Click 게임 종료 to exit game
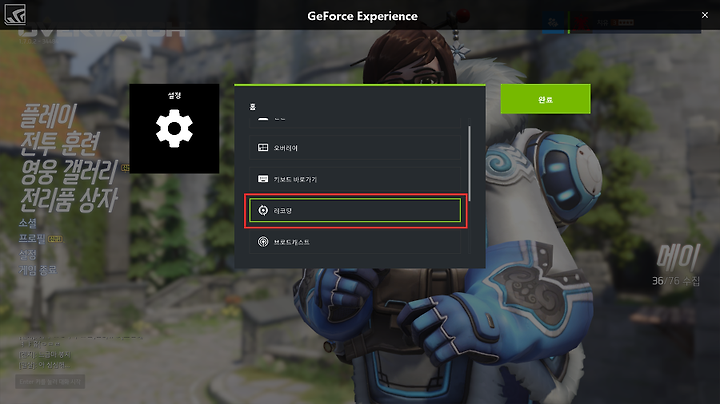This screenshot has width=720, height=404. [x=38, y=270]
